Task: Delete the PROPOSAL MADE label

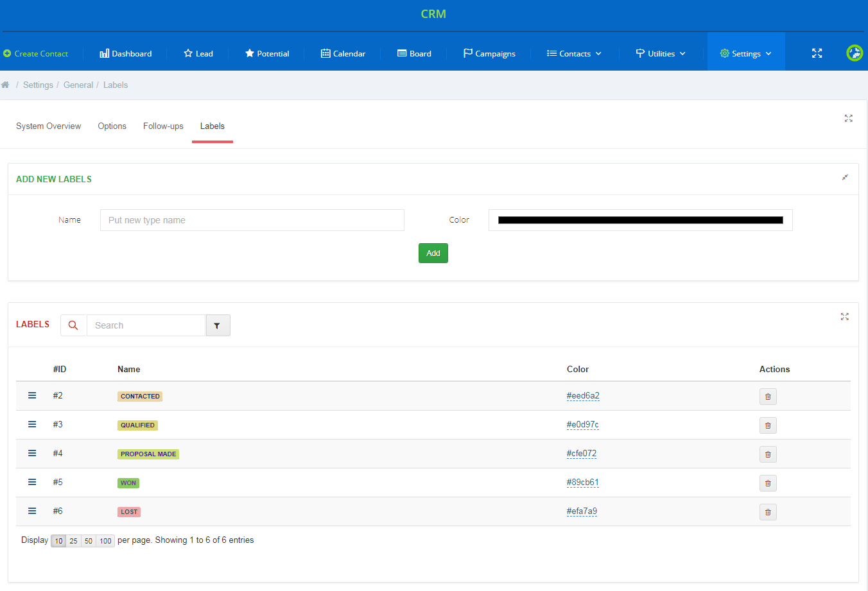Action: pos(768,454)
